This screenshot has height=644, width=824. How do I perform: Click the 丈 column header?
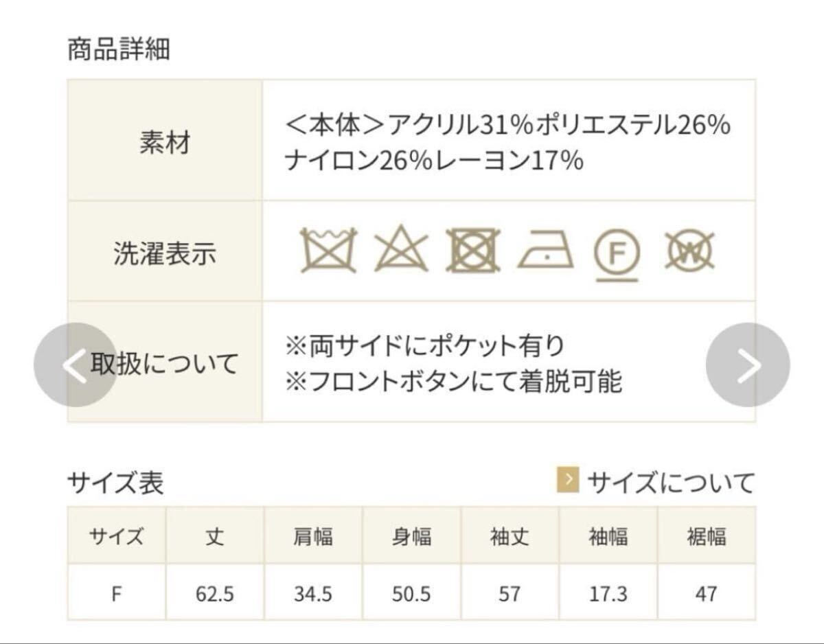(x=215, y=536)
